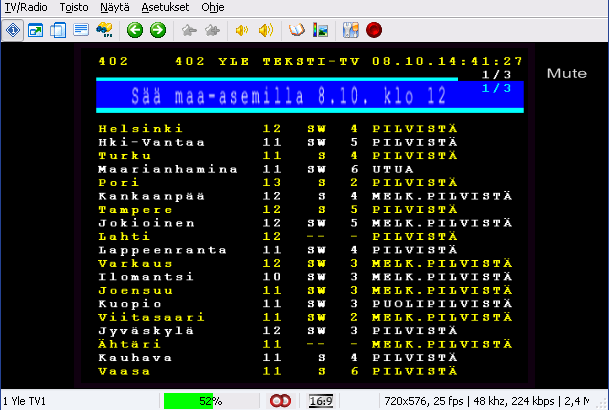Click the cyan 1/3 subpage indicator

(x=496, y=88)
